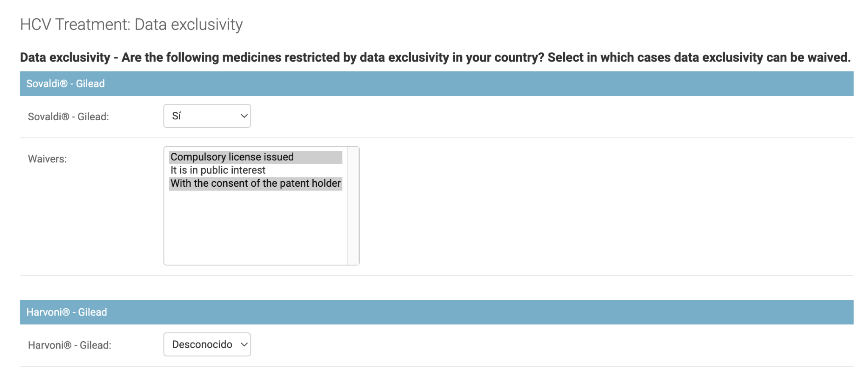
Task: Click the 'Waivers:' field label
Action: [x=47, y=159]
